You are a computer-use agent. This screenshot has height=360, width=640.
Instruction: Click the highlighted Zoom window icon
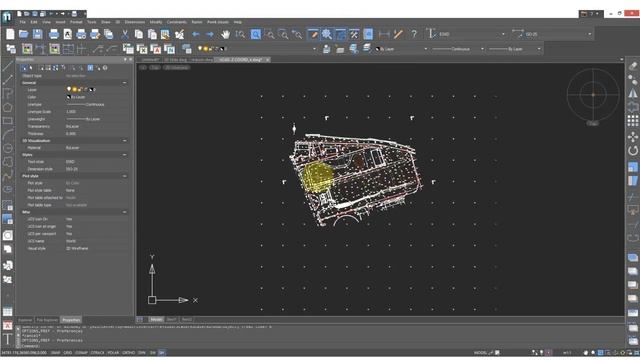256,34
